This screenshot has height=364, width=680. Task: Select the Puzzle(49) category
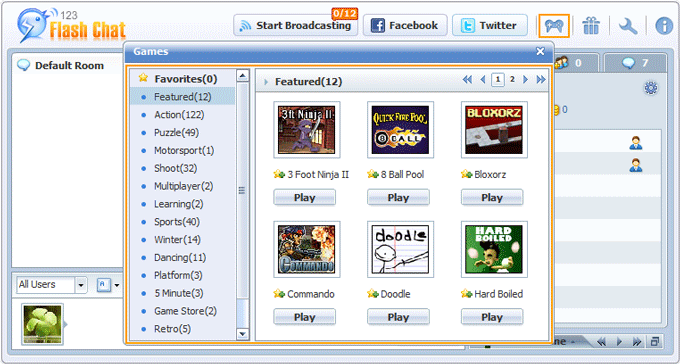click(x=176, y=132)
